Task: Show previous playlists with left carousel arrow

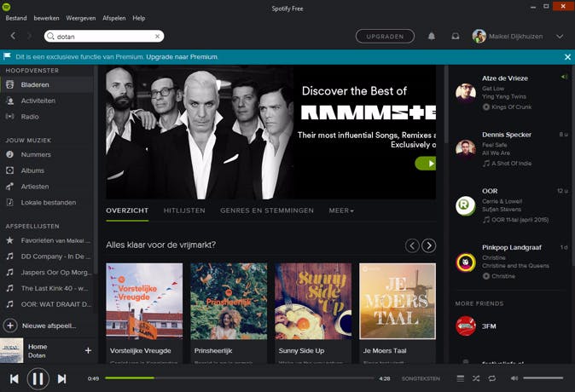Action: [412, 245]
